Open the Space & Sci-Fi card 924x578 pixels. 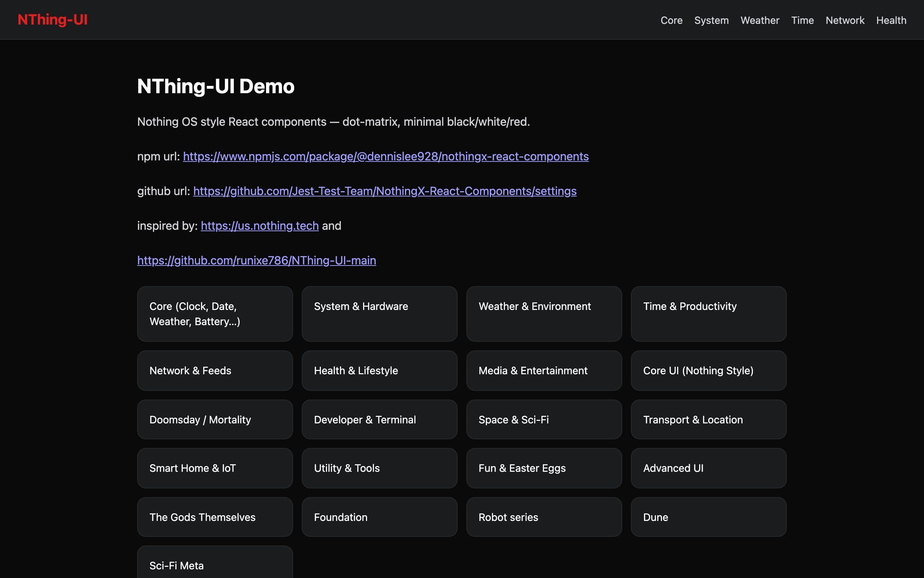tap(544, 419)
